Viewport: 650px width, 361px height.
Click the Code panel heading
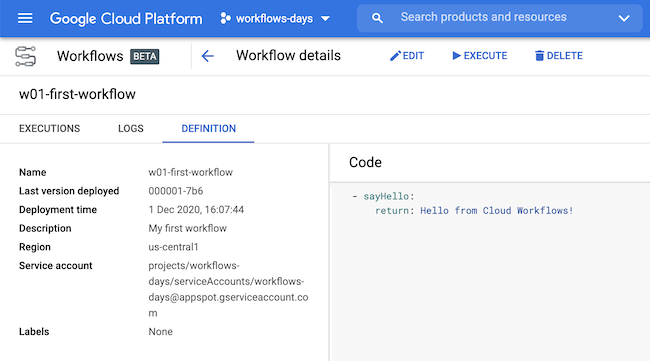[365, 162]
